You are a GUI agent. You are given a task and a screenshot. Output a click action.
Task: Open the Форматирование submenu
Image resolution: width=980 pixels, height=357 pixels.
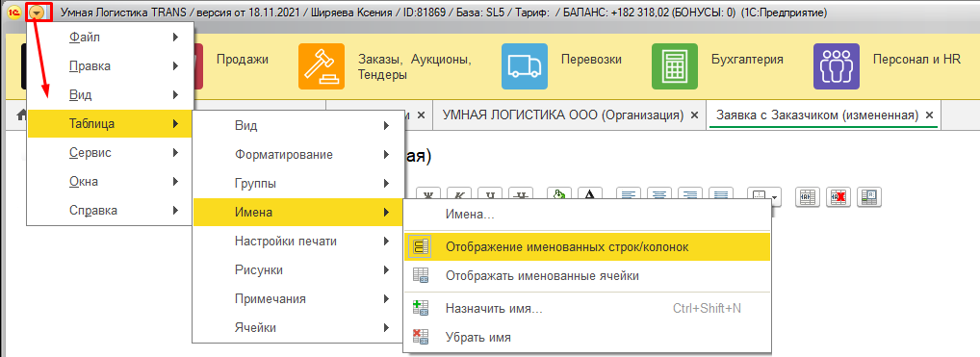coord(297,154)
